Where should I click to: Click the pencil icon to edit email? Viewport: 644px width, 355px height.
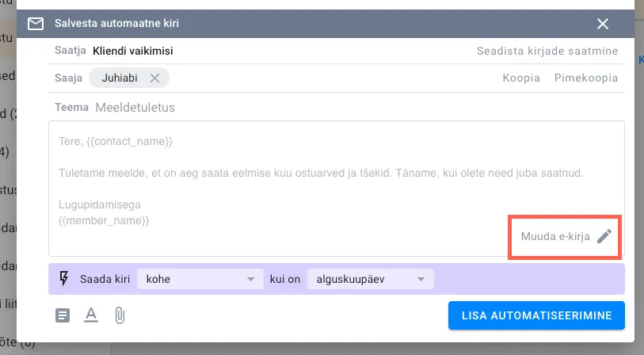click(604, 236)
